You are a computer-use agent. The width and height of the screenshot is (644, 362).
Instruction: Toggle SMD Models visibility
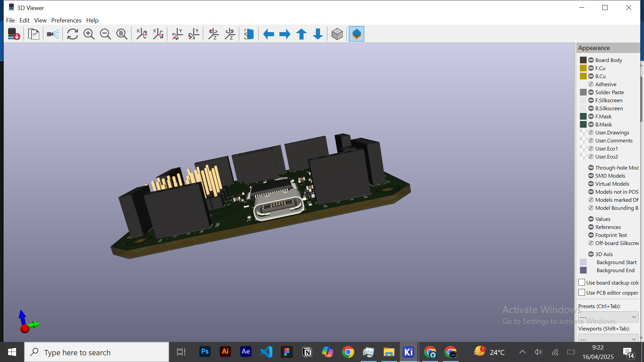tap(591, 176)
